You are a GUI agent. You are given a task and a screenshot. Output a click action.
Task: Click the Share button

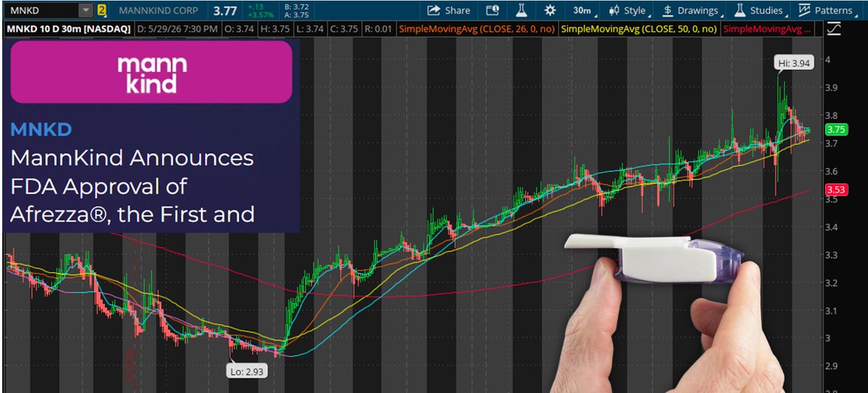(x=448, y=10)
